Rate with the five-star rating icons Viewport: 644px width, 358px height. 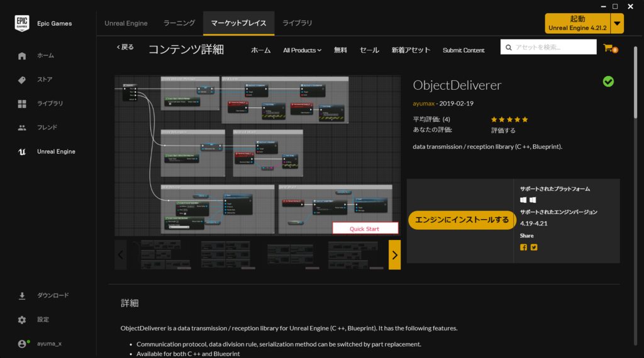pos(509,120)
